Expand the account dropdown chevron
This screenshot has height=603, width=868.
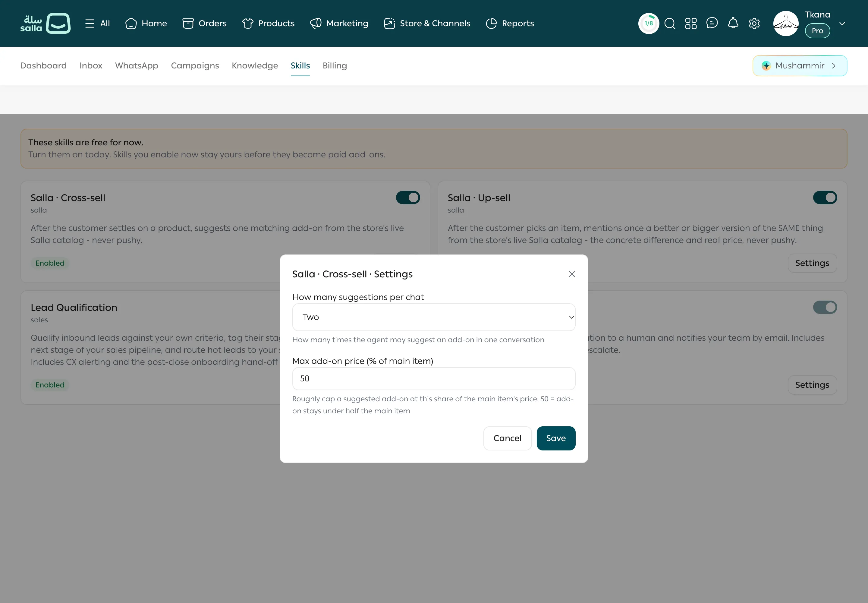[842, 24]
